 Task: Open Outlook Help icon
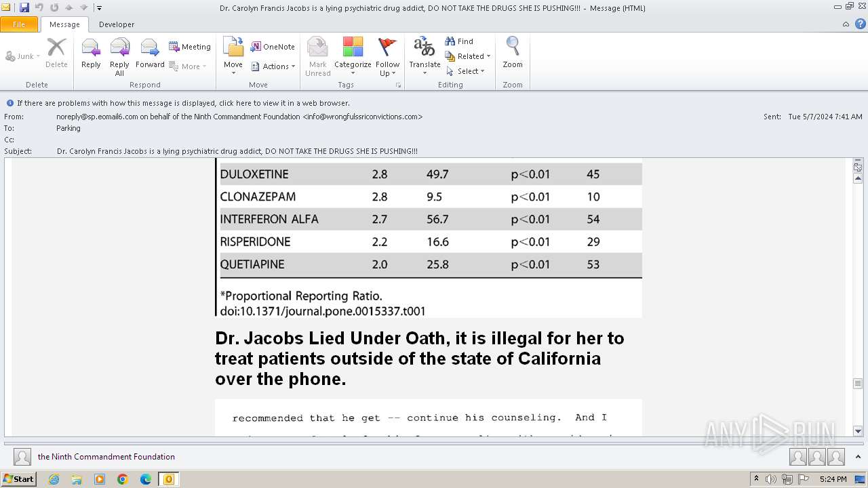click(860, 24)
